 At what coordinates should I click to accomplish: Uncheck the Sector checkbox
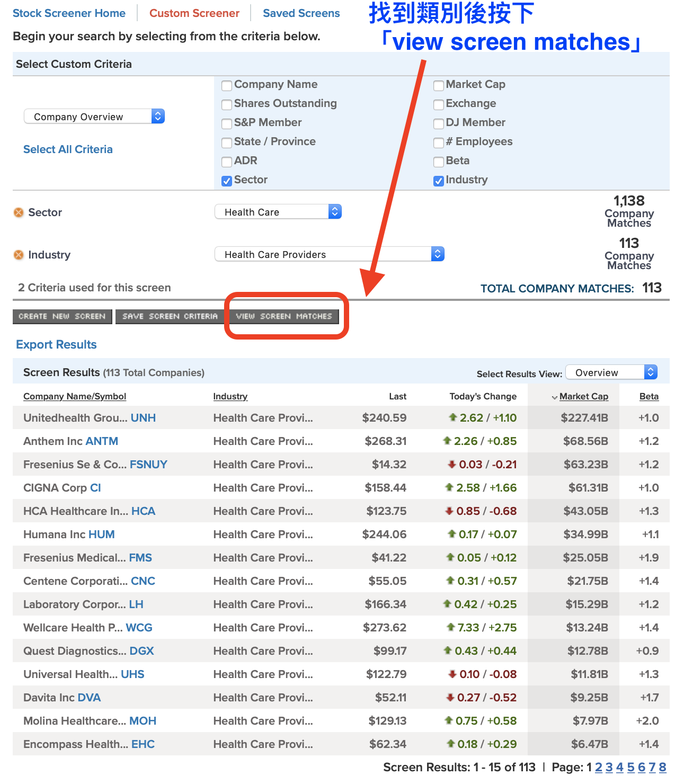point(227,181)
